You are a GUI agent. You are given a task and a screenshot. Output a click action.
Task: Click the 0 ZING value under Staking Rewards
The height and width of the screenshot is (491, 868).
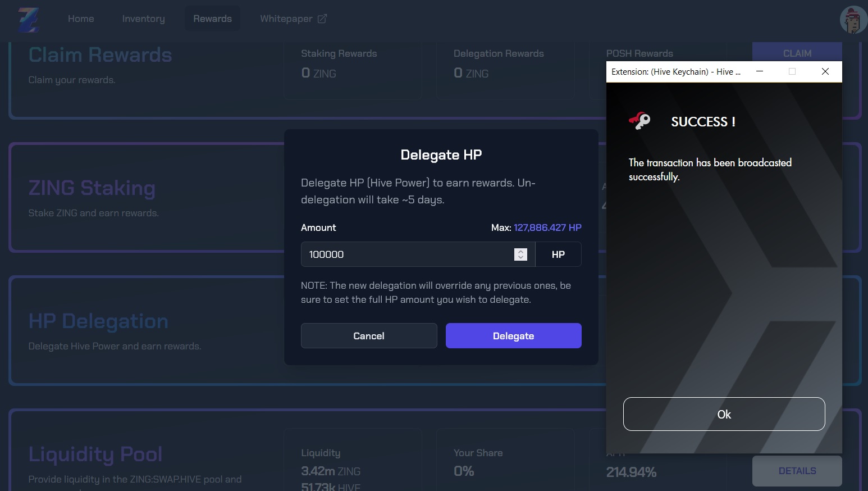click(319, 73)
